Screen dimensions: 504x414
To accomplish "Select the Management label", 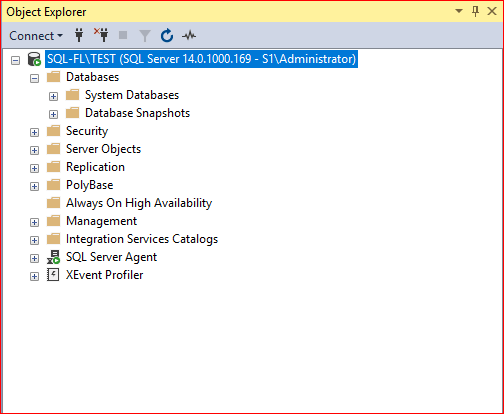I will point(101,221).
